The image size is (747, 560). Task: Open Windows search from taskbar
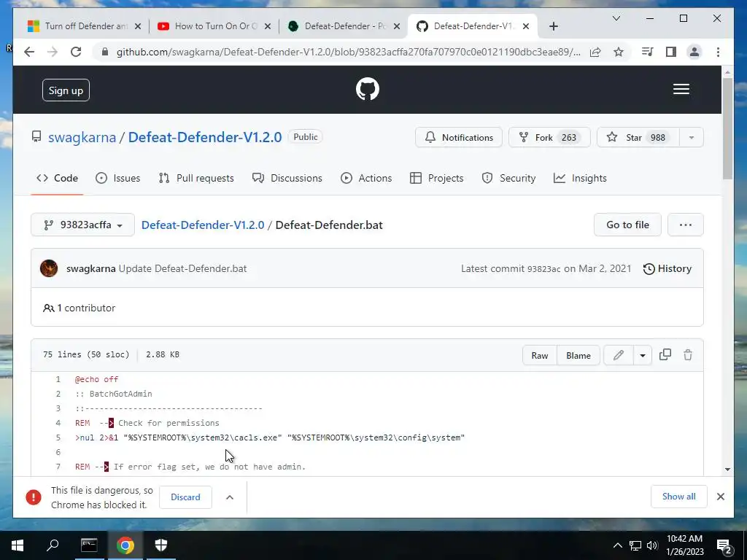pyautogui.click(x=53, y=545)
